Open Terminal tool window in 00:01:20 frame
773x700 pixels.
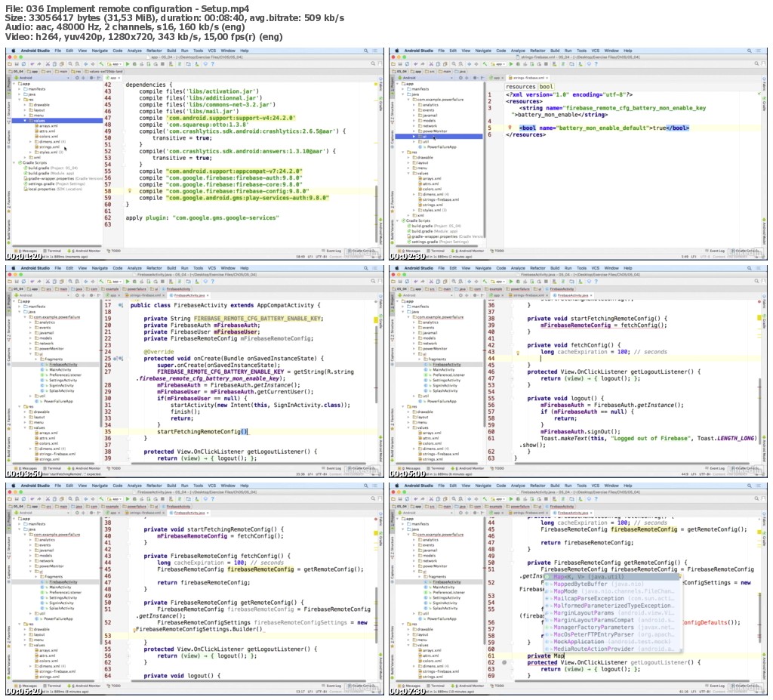[x=52, y=251]
